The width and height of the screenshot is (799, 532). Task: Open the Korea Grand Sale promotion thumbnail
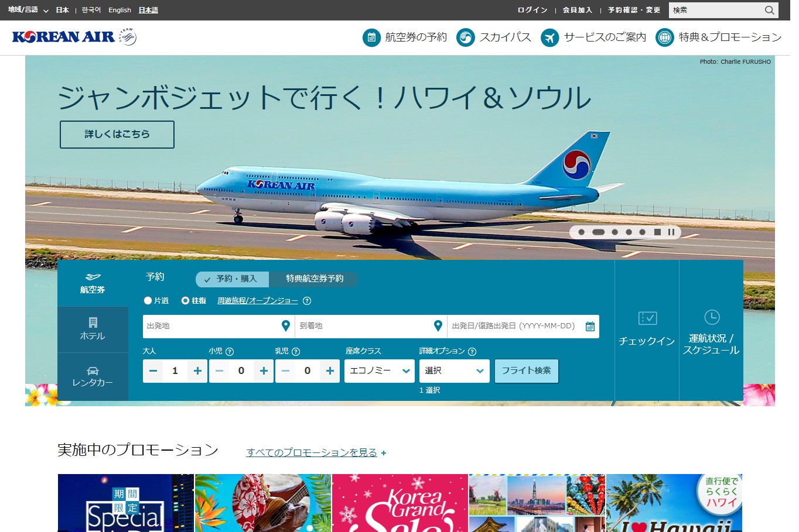tap(400, 503)
